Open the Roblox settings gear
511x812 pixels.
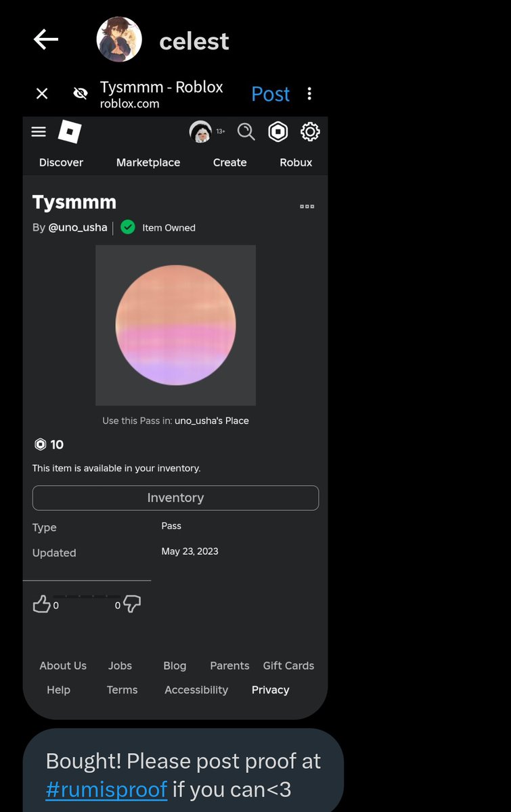coord(310,131)
